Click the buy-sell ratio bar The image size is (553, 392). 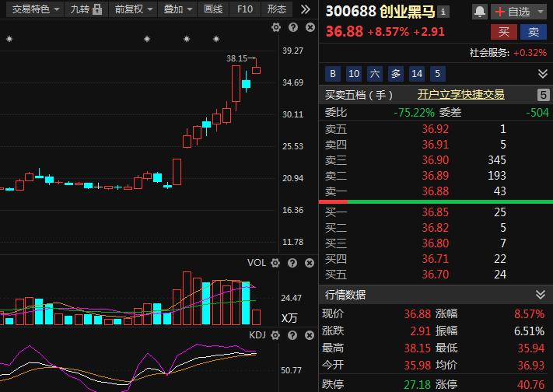(x=436, y=201)
